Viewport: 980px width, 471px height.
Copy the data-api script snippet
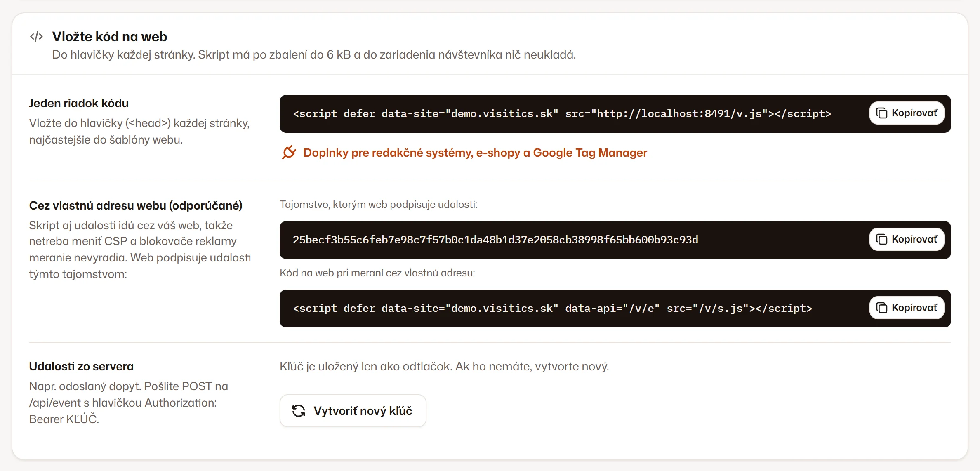[907, 308]
